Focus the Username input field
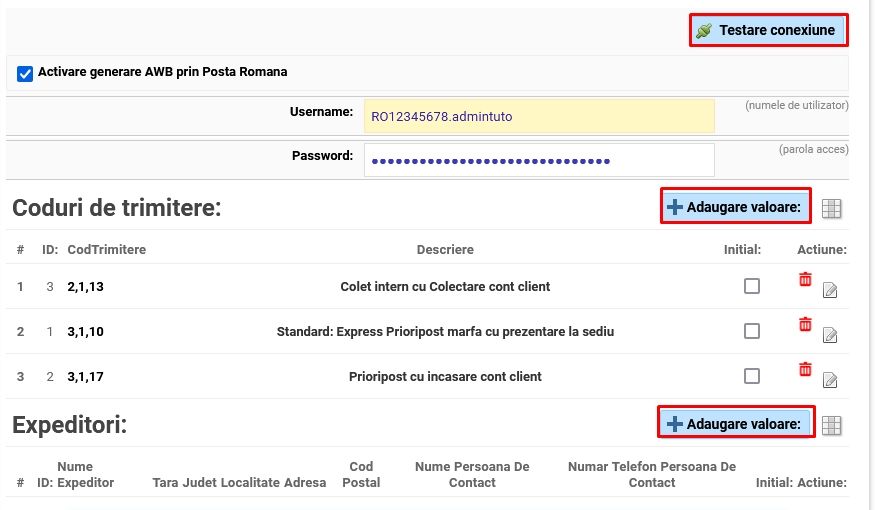The image size is (875, 510). point(539,116)
